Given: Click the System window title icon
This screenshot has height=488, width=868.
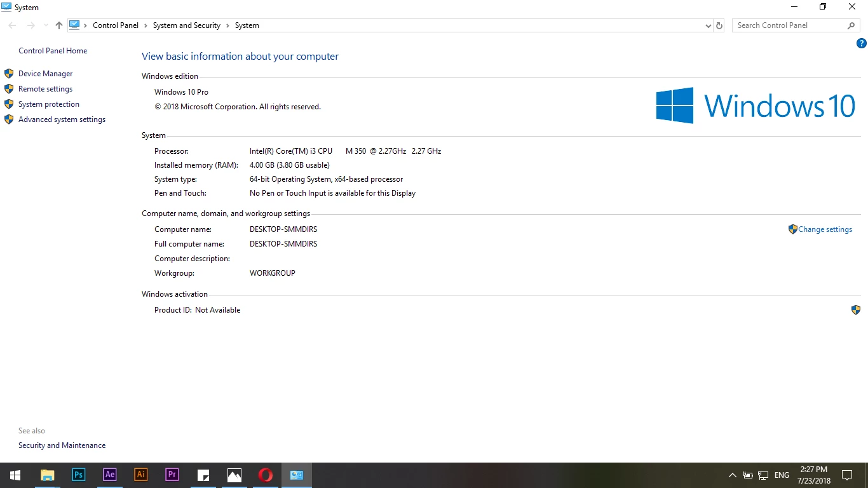Looking at the screenshot, I should pyautogui.click(x=6, y=7).
